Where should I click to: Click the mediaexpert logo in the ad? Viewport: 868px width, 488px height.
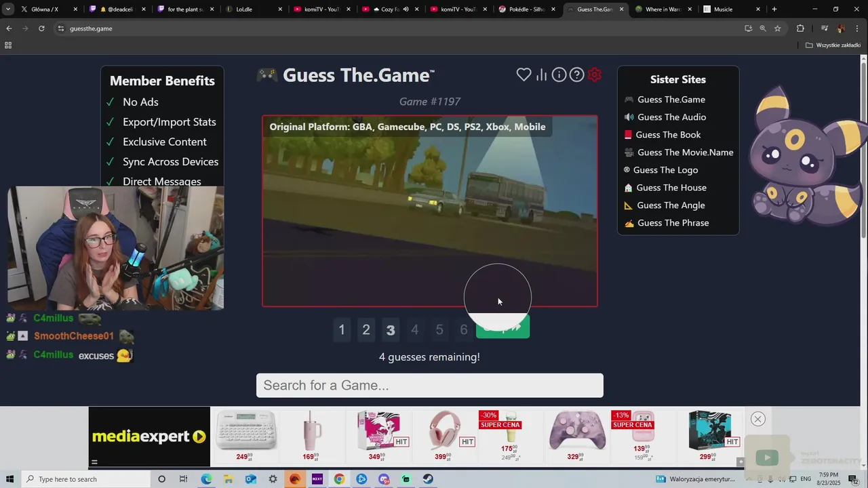149,437
